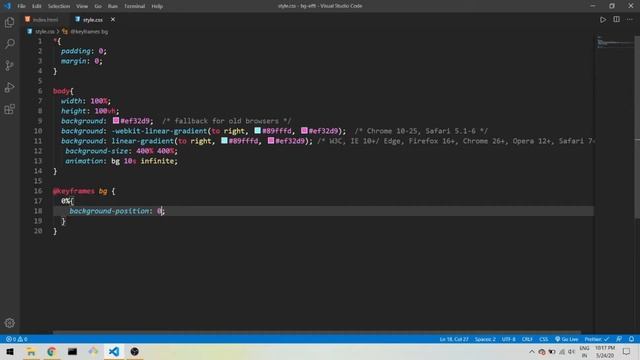Open the OBS icon in taskbar
The width and height of the screenshot is (640, 360).
135,351
